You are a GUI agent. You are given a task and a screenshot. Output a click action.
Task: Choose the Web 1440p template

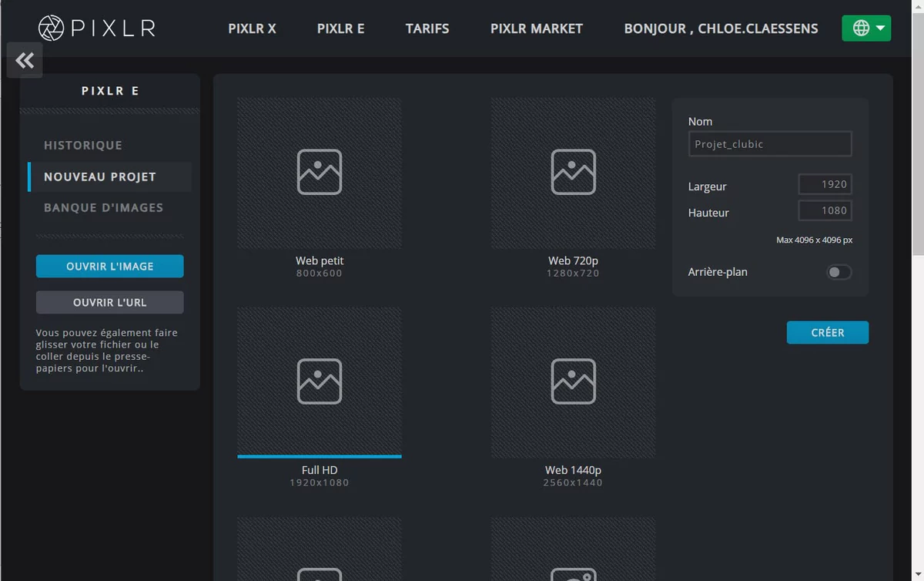pos(574,398)
